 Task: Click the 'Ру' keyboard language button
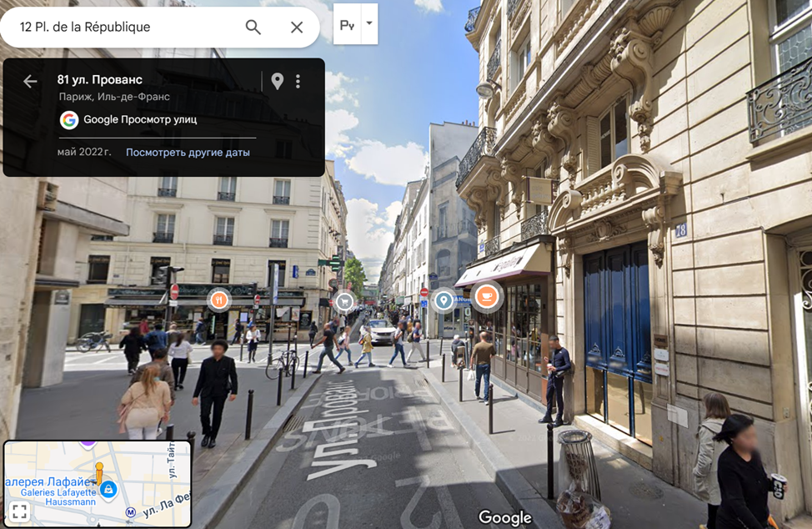click(347, 25)
